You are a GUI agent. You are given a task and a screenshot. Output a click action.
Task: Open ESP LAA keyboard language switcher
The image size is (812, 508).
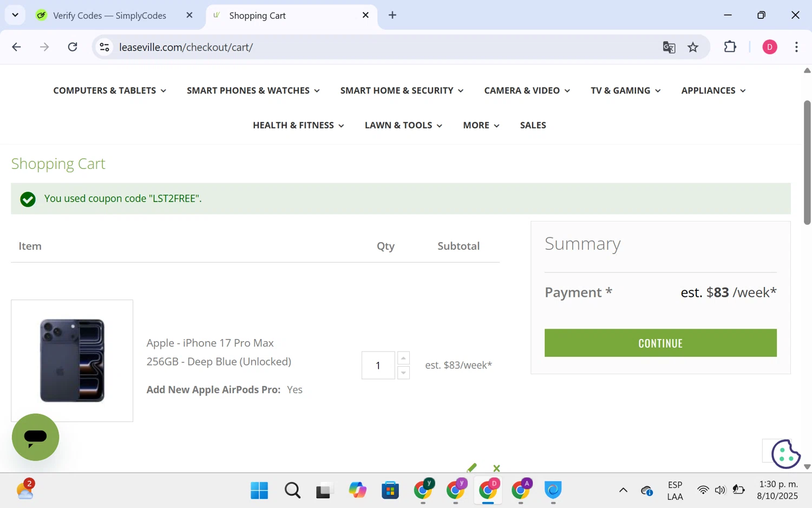click(675, 491)
